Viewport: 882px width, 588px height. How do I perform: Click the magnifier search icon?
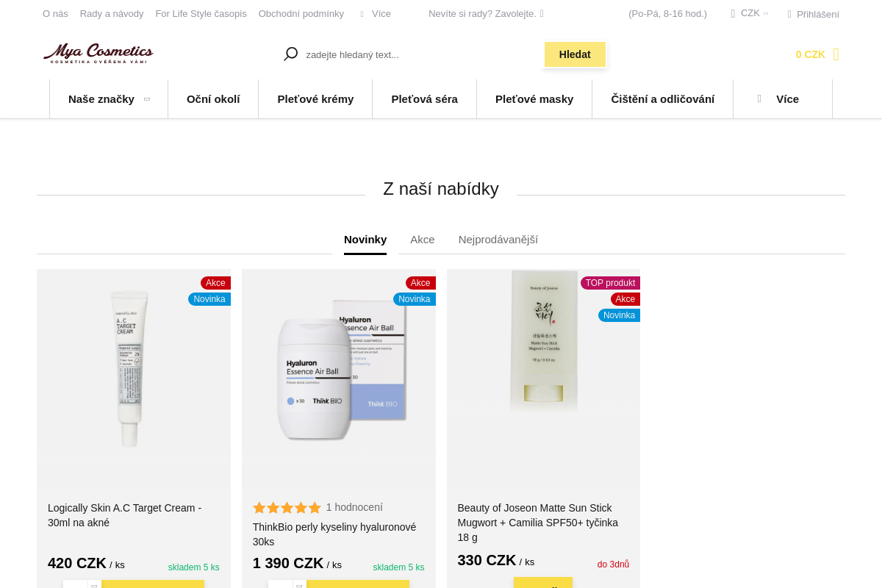[291, 54]
